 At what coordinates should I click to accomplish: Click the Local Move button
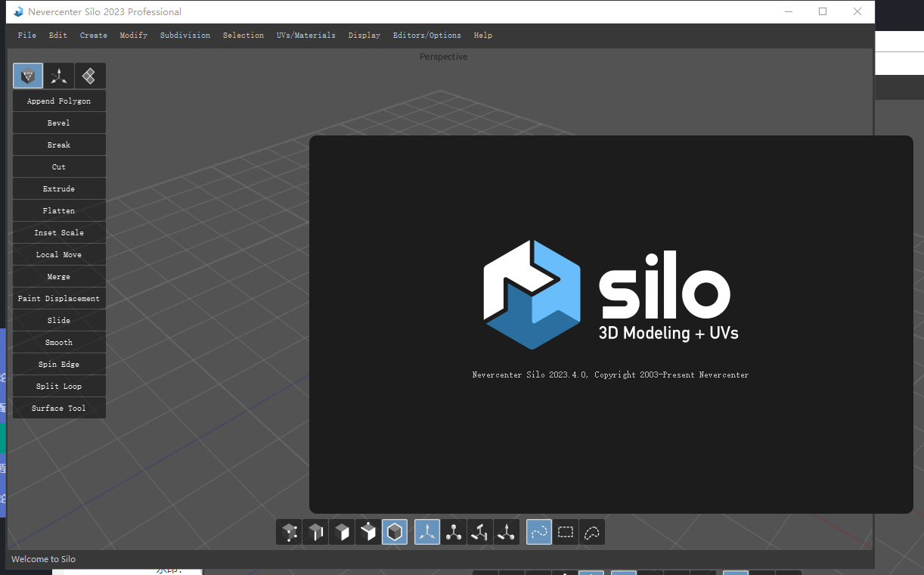[x=59, y=255]
